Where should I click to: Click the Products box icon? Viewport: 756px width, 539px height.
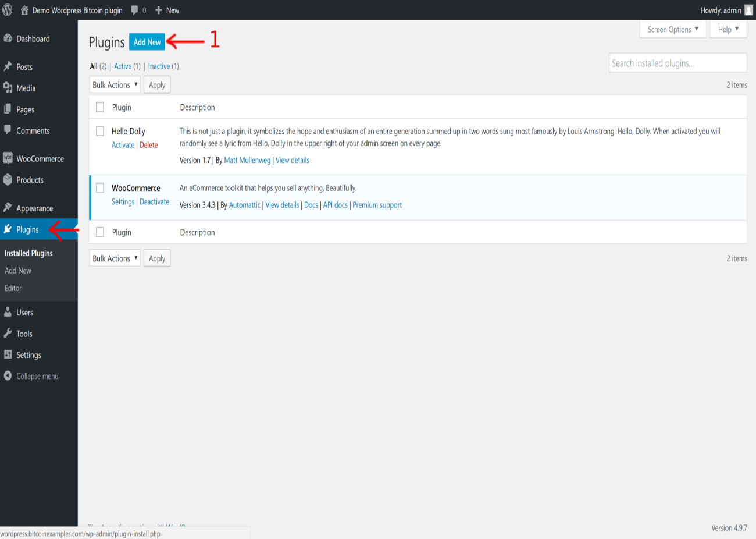pos(8,180)
